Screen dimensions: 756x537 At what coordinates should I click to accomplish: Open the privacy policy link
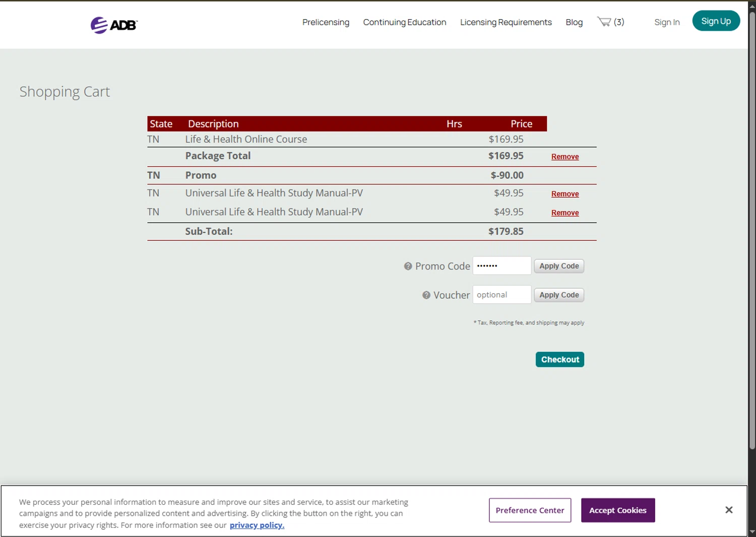click(257, 525)
